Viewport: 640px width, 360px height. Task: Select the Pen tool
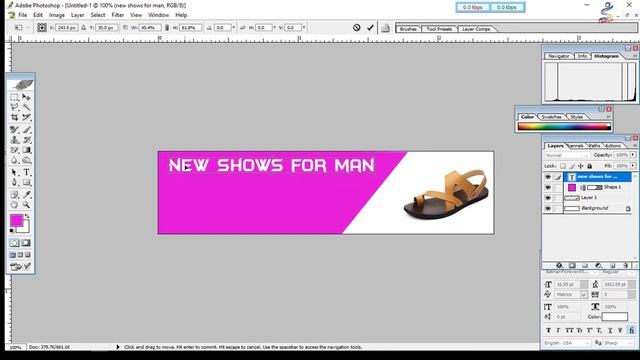pos(14,182)
